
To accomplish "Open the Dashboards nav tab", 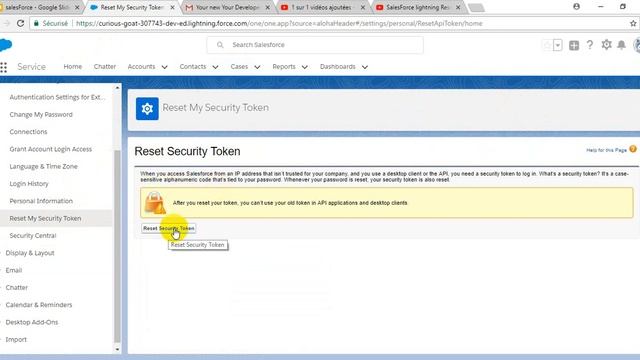I will pyautogui.click(x=338, y=67).
